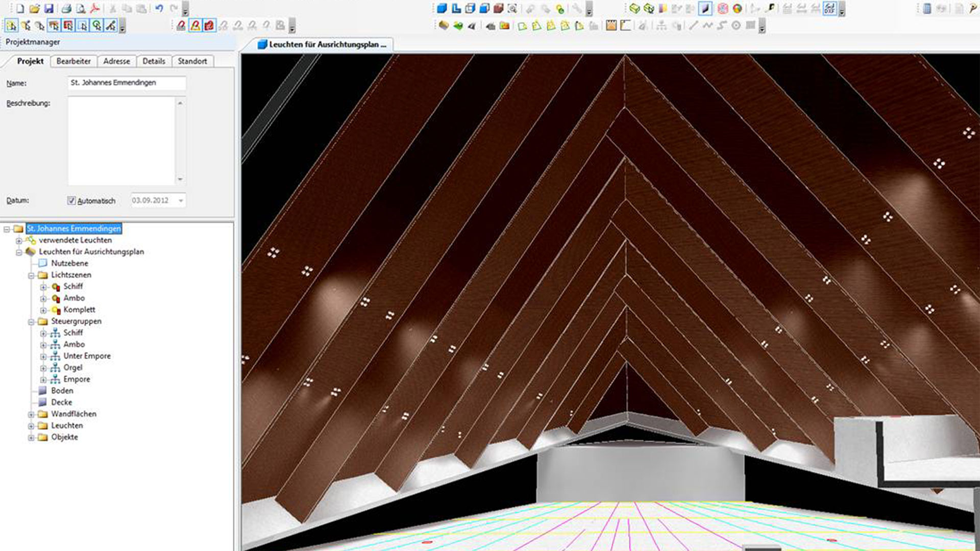Collapse the Steuergruppen folder
Screen dimensions: 980x551
(31, 322)
